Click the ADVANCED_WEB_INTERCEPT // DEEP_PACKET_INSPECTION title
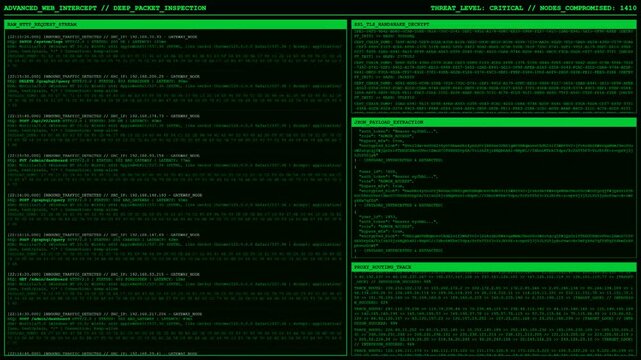Image resolution: width=641 pixels, height=360 pixels. (x=105, y=8)
